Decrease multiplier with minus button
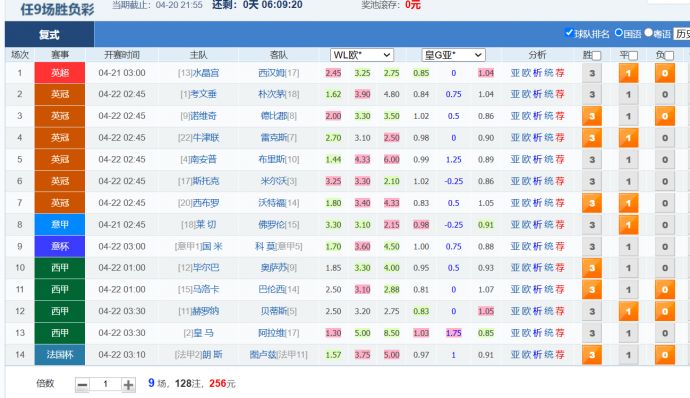Image resolution: width=690 pixels, height=398 pixels. (x=82, y=385)
